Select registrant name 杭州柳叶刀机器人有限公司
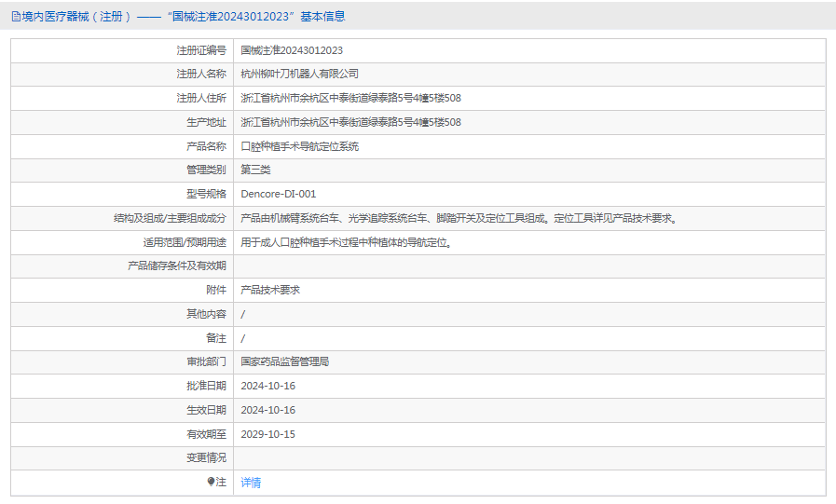This screenshot has height=504, width=836. pyautogui.click(x=300, y=74)
